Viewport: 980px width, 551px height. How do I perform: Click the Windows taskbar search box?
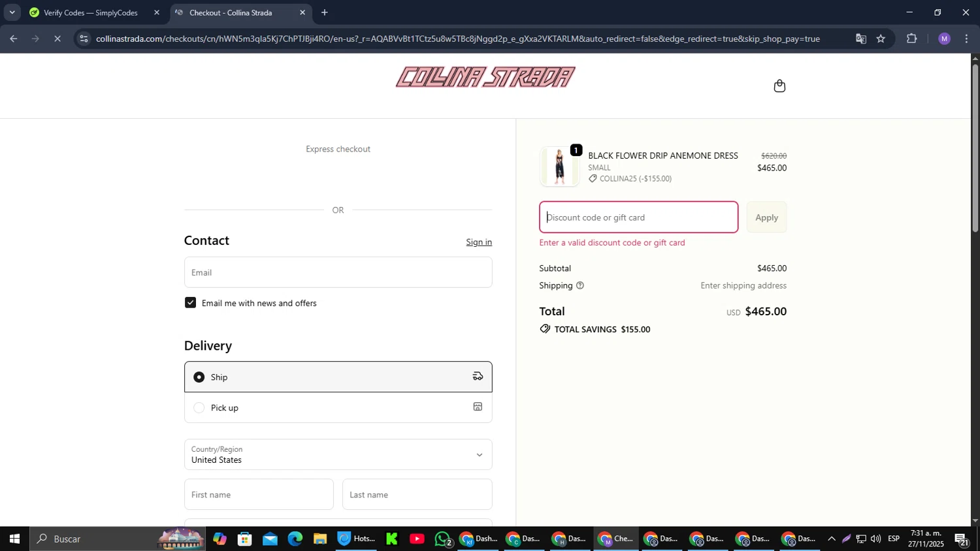coord(118,539)
